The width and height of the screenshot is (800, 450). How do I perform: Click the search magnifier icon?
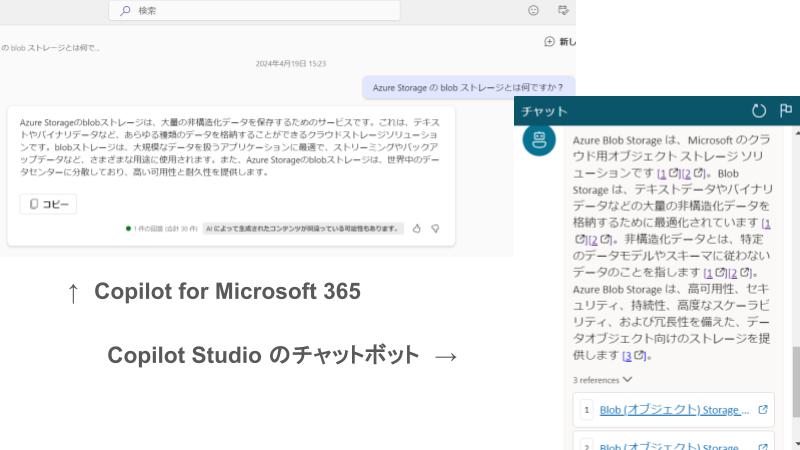pyautogui.click(x=125, y=10)
